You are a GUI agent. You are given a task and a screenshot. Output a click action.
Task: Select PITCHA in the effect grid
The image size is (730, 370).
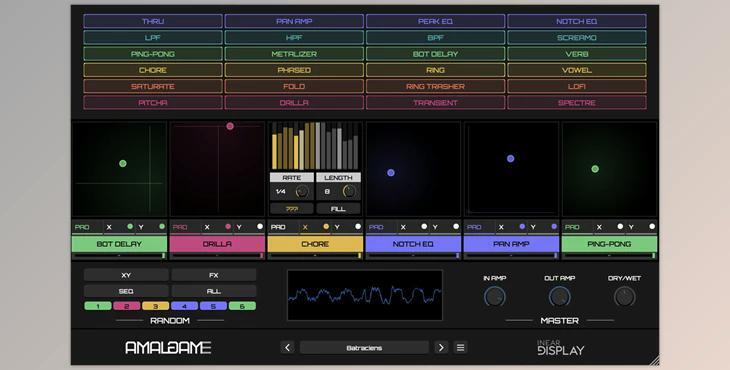point(153,103)
